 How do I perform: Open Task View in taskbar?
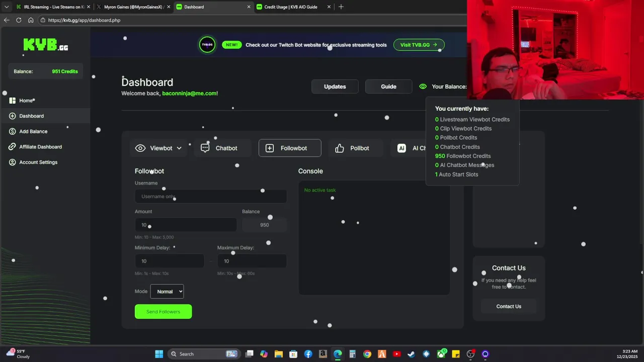[249, 354]
